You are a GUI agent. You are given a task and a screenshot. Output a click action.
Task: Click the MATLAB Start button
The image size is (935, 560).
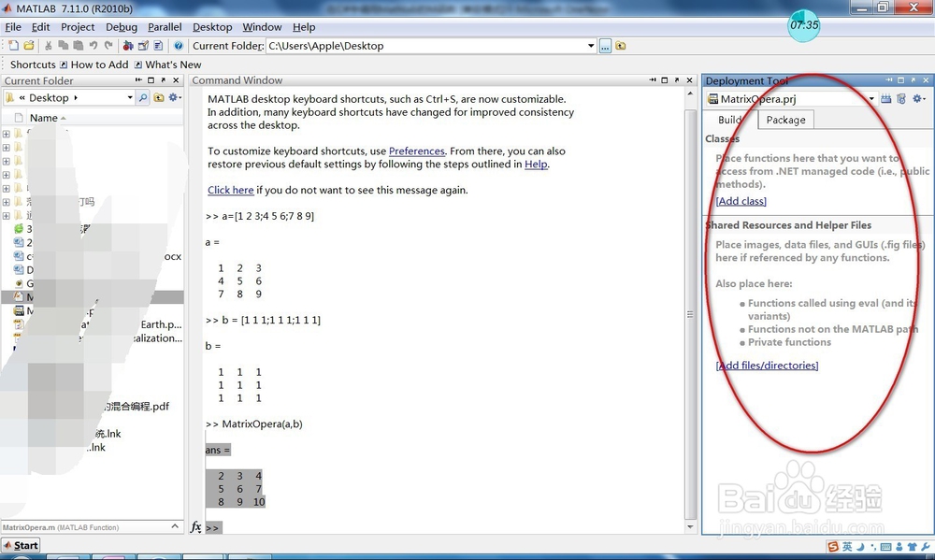(x=21, y=545)
